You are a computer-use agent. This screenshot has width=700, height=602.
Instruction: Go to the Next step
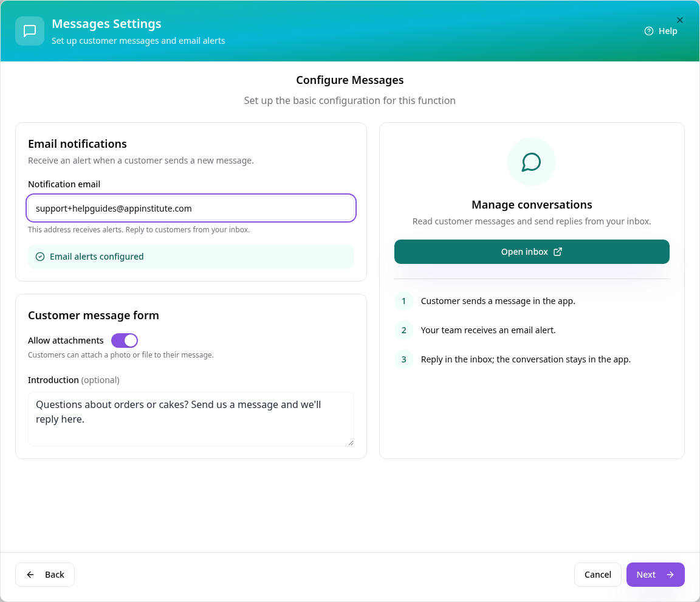coord(655,575)
